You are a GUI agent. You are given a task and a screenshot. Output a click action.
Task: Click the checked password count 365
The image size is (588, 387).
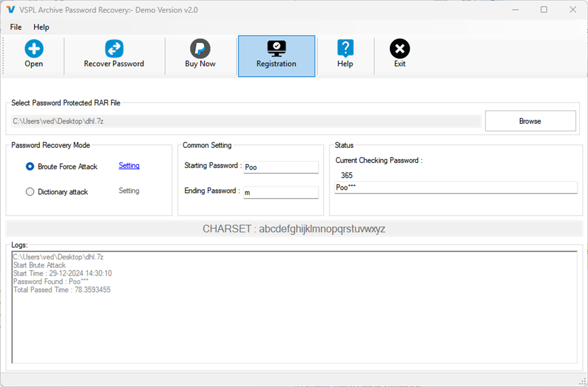tap(346, 176)
